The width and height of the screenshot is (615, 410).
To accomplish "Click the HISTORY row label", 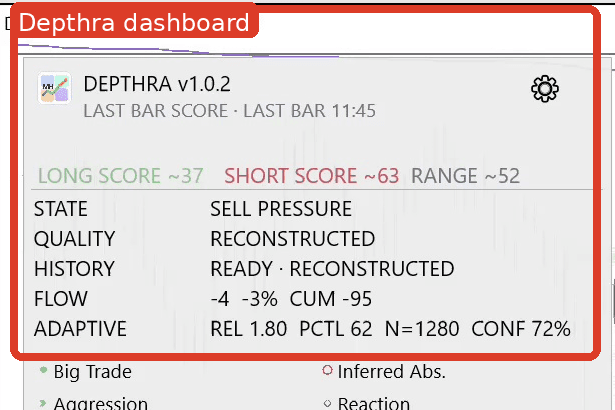I will tap(74, 269).
